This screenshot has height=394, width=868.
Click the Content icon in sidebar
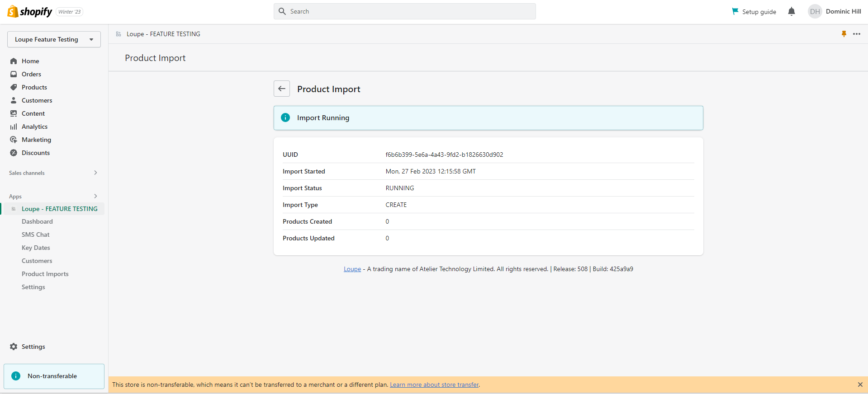[14, 113]
